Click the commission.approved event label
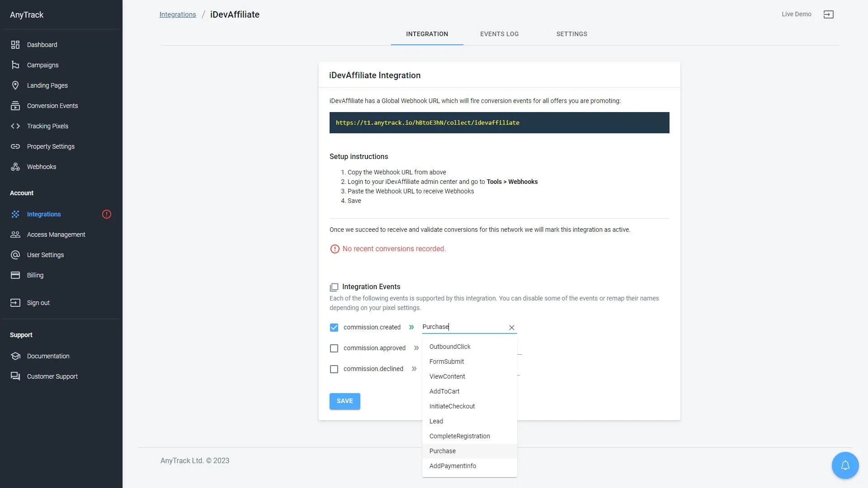The width and height of the screenshot is (868, 488). (374, 348)
